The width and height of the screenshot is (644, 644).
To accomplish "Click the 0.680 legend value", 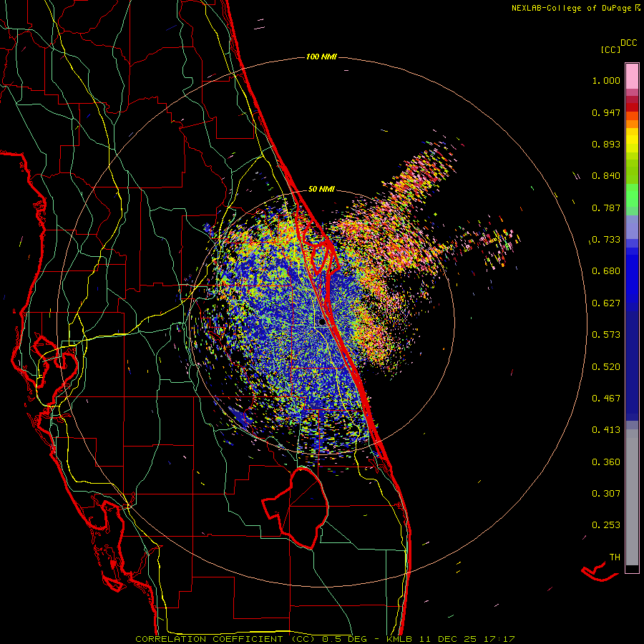I will [x=606, y=271].
